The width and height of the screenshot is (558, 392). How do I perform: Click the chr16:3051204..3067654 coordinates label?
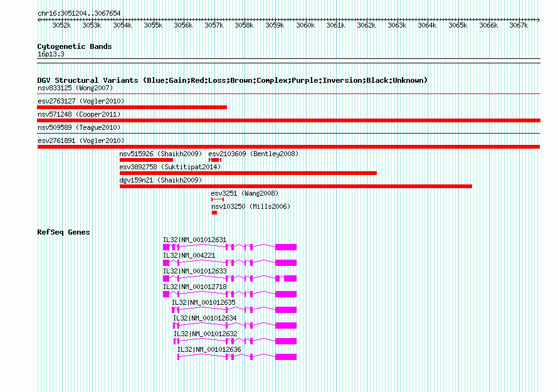[79, 14]
